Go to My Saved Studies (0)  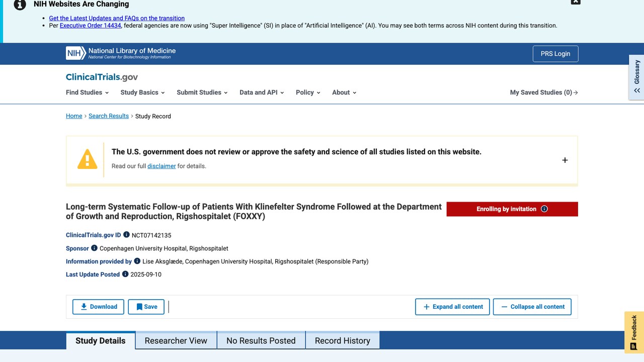pyautogui.click(x=544, y=93)
